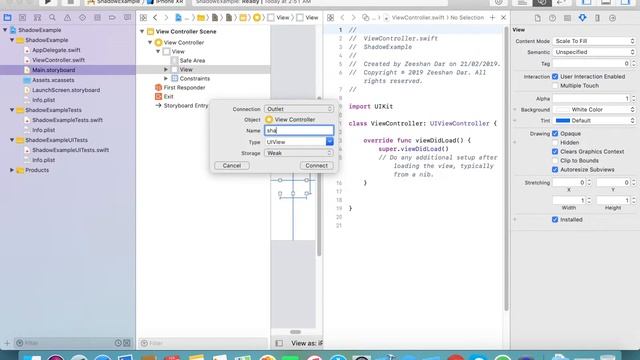Enable the Hidden checkbox
640x360 pixels.
555,142
